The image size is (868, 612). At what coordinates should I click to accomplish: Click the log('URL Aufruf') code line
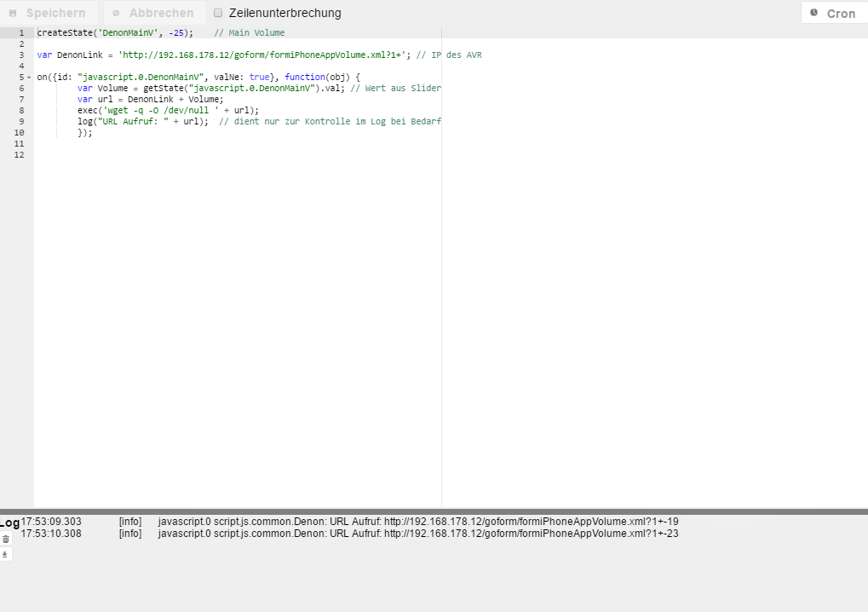pos(143,121)
